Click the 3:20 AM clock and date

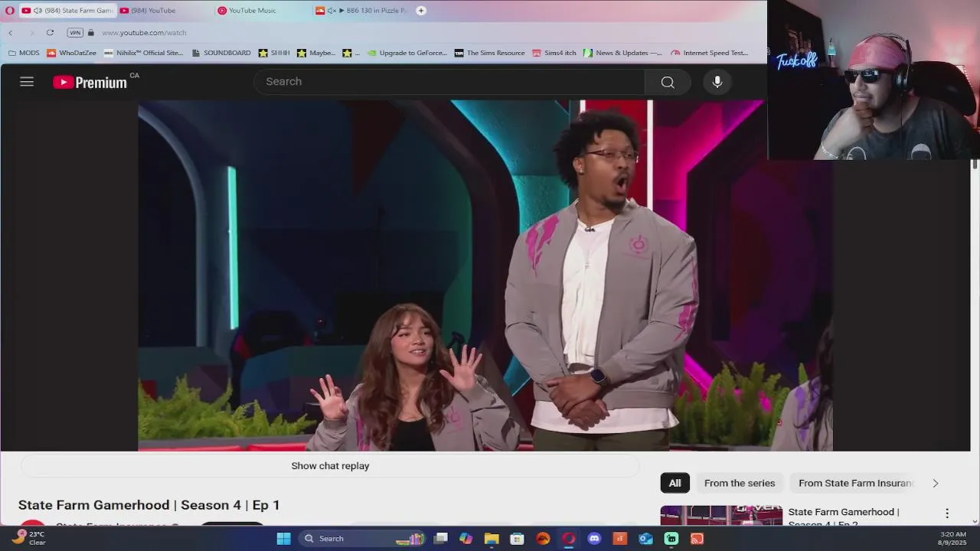pyautogui.click(x=953, y=539)
